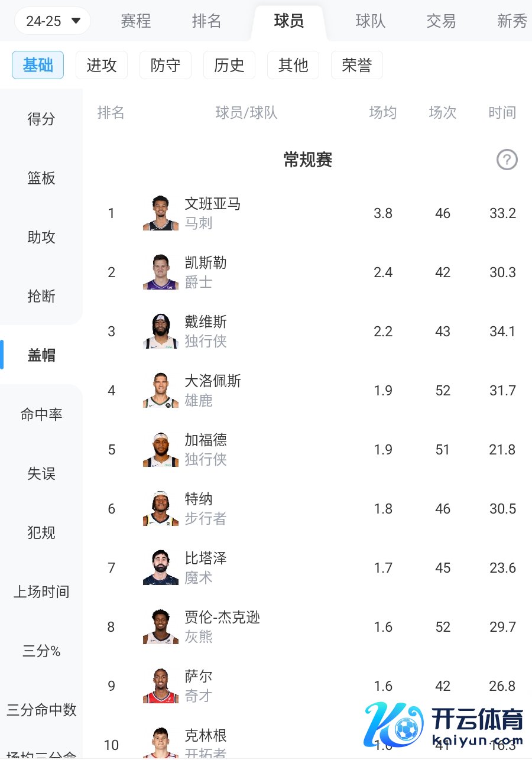
Task: Open 凯斯勒's player headshot
Action: [161, 272]
